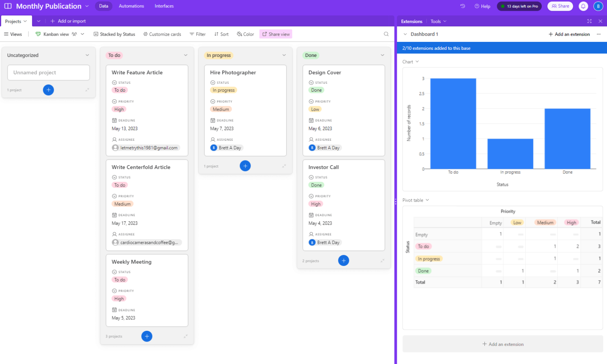Click the Share view button
This screenshot has height=364, width=607.
(x=275, y=34)
